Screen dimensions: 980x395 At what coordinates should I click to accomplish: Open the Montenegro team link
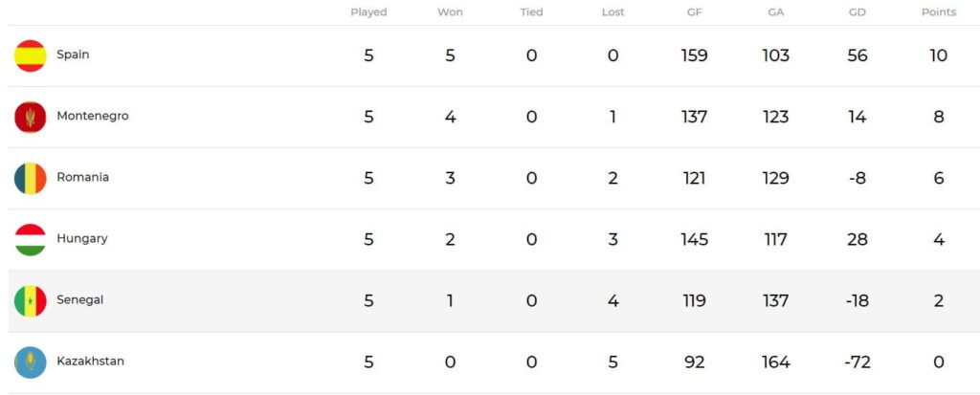pyautogui.click(x=93, y=116)
